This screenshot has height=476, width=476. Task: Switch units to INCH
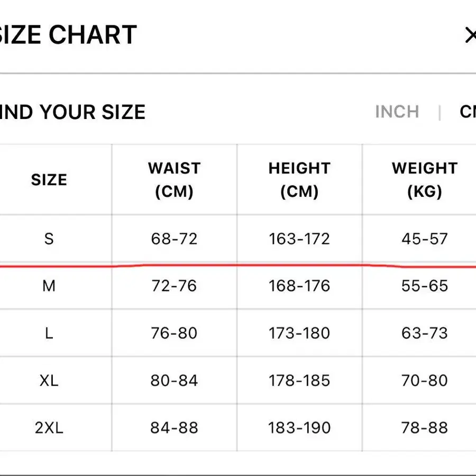(x=397, y=112)
